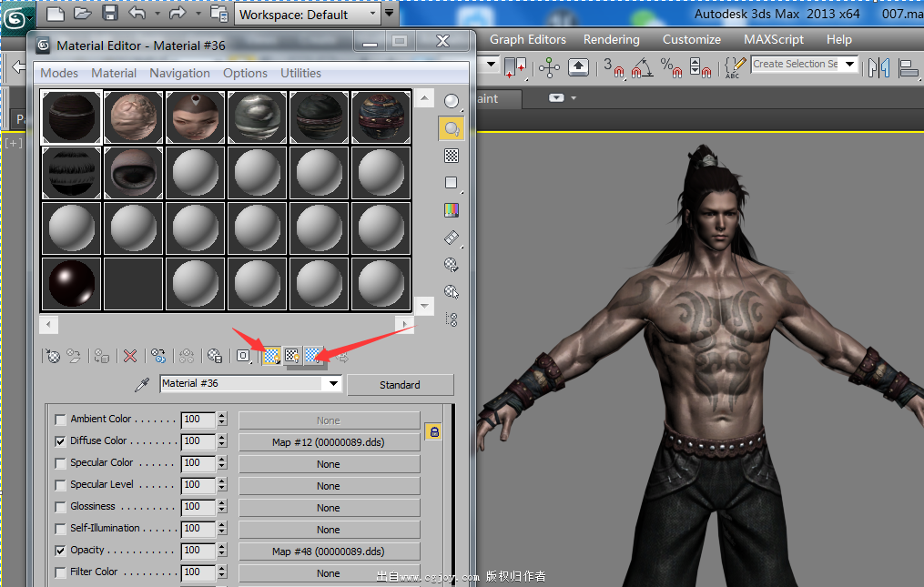The height and width of the screenshot is (587, 924).
Task: Enable the Self-Illumination checkbox
Action: (x=60, y=529)
